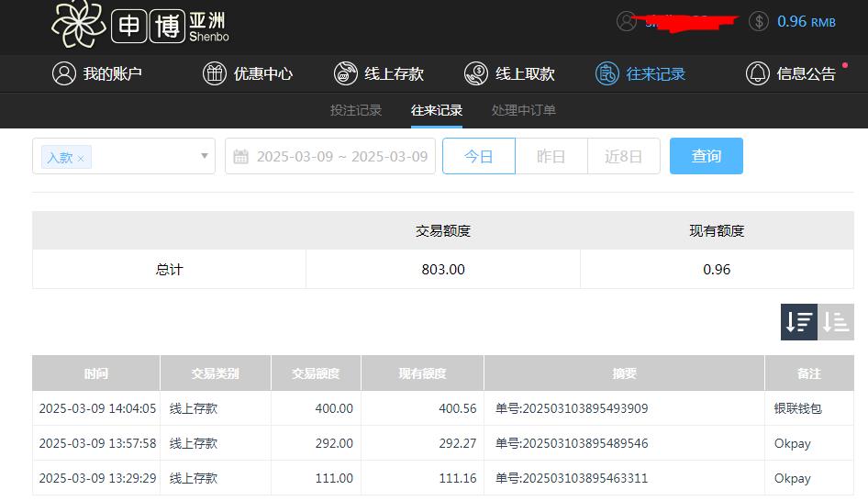The height and width of the screenshot is (501, 868).
Task: Remove the 入款 filter tag
Action: [81, 159]
